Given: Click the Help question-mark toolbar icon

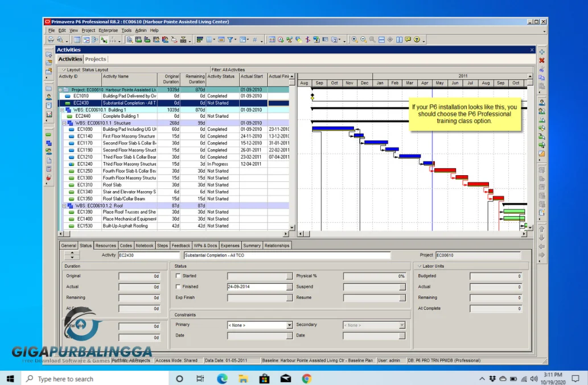Looking at the screenshot, I should click(x=417, y=39).
